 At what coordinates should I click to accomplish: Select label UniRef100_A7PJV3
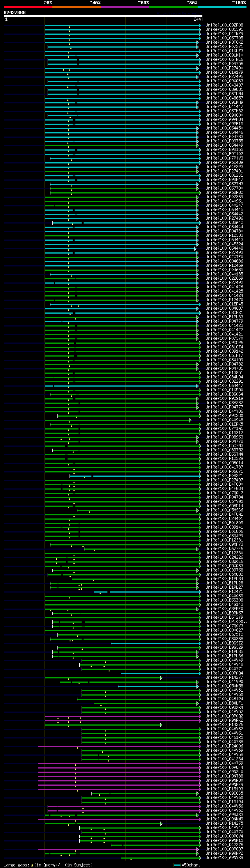click(224, 158)
